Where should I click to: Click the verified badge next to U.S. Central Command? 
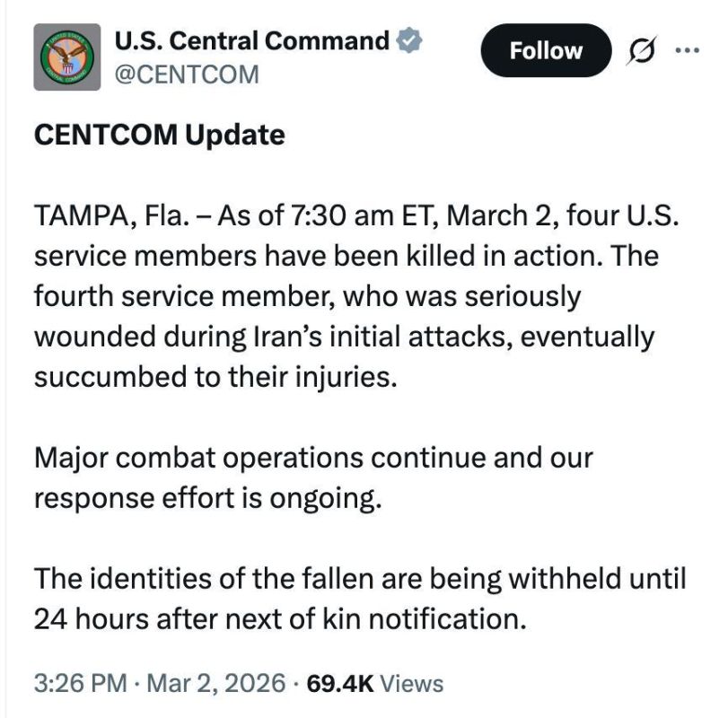[x=410, y=39]
